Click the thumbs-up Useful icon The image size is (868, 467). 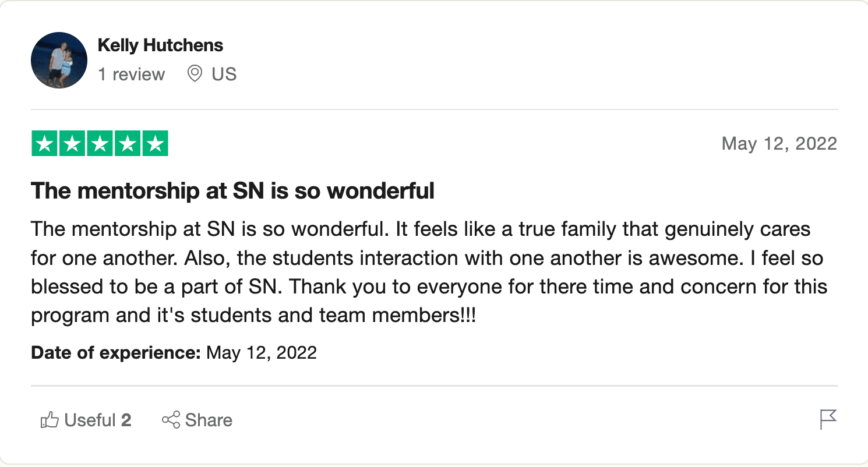50,420
